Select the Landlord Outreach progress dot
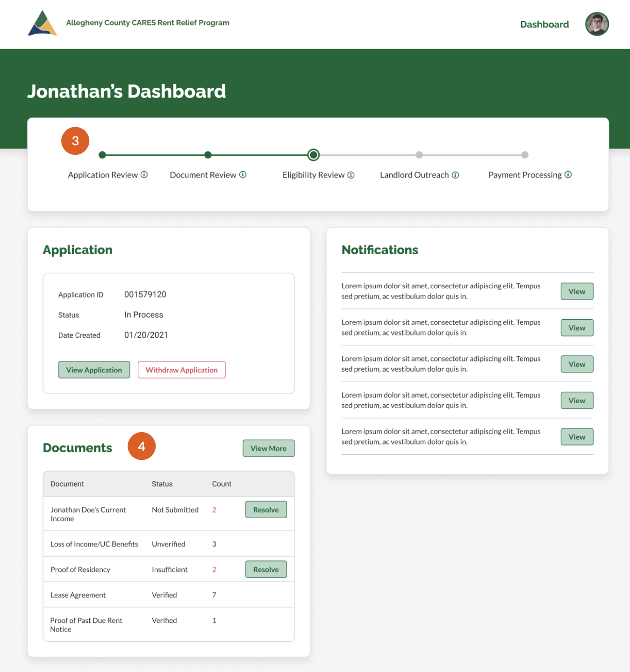Viewport: 630px width, 672px height. pyautogui.click(x=419, y=155)
